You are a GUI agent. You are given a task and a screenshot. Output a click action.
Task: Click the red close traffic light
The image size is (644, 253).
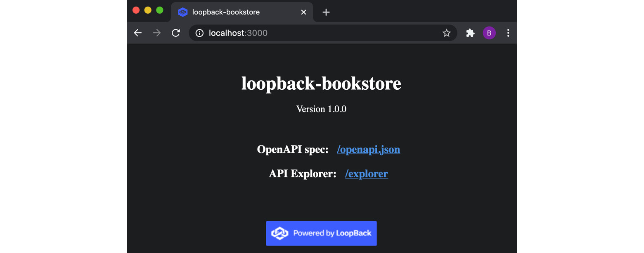[136, 10]
